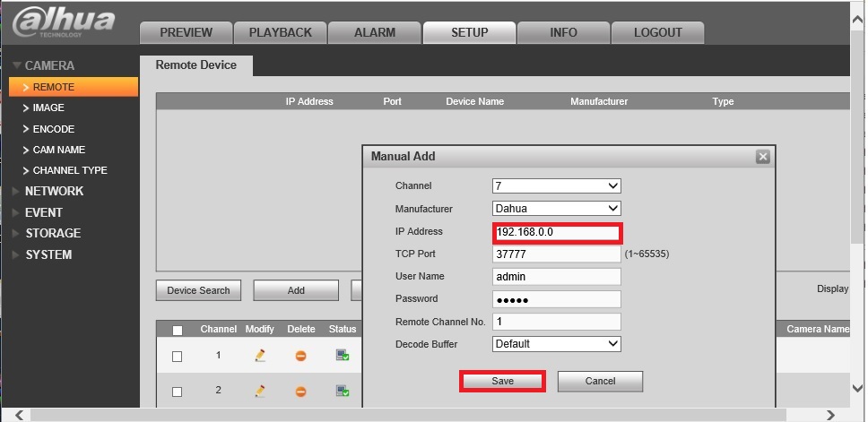
Task: Select REMOTE in the camera menu
Action: [74, 87]
